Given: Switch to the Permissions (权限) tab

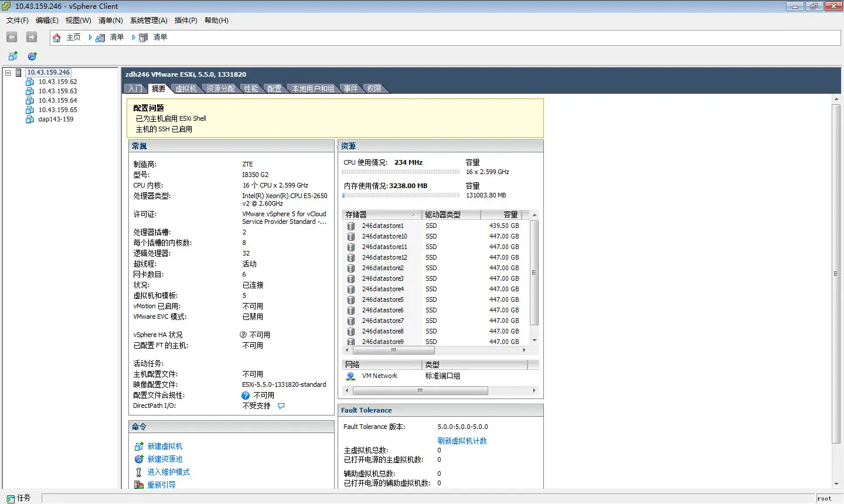Looking at the screenshot, I should (x=374, y=89).
